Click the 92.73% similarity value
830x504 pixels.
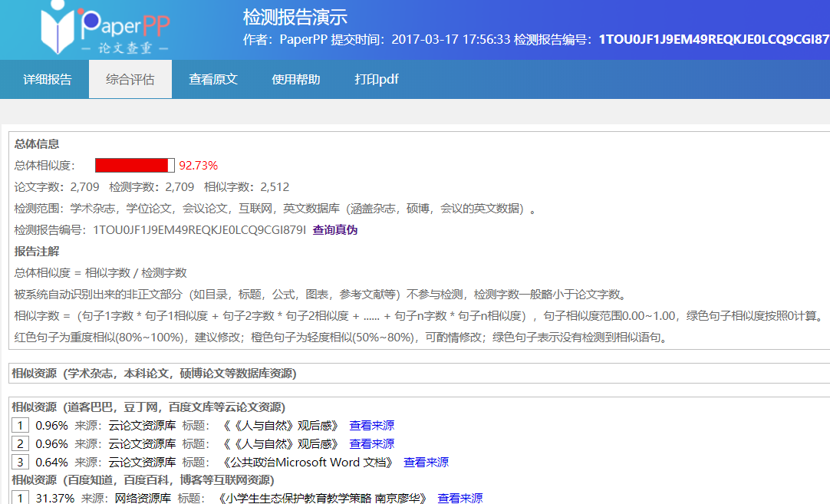click(199, 166)
